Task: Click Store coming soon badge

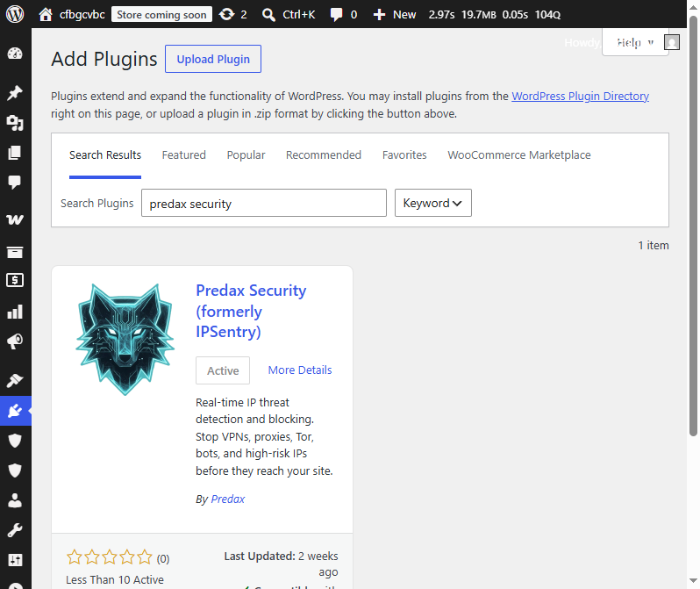Action: click(161, 15)
